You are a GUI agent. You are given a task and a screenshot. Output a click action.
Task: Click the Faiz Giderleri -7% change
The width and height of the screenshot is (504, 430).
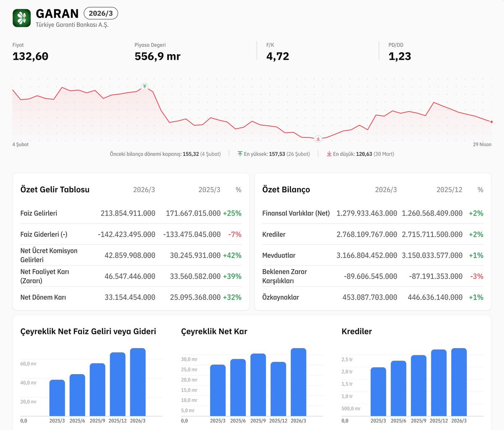[x=235, y=234]
